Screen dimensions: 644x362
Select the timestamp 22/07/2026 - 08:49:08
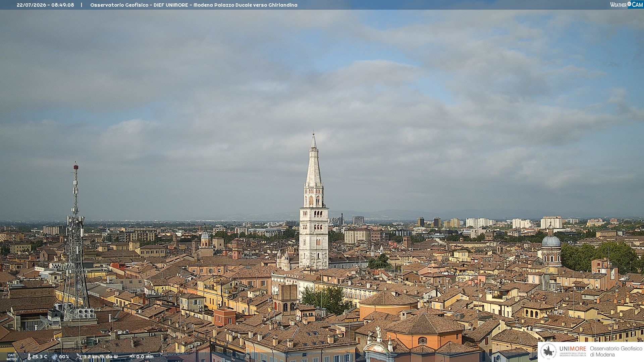45,5
